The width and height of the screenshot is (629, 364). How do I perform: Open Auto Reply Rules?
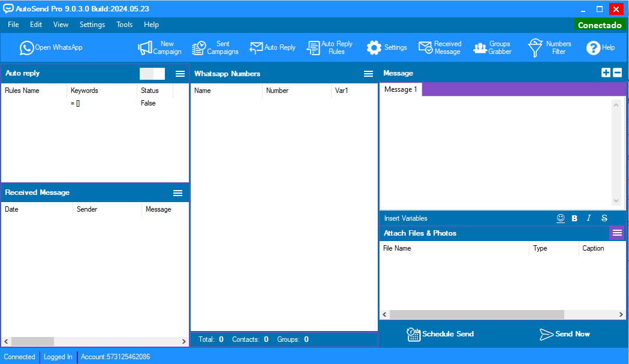(329, 48)
